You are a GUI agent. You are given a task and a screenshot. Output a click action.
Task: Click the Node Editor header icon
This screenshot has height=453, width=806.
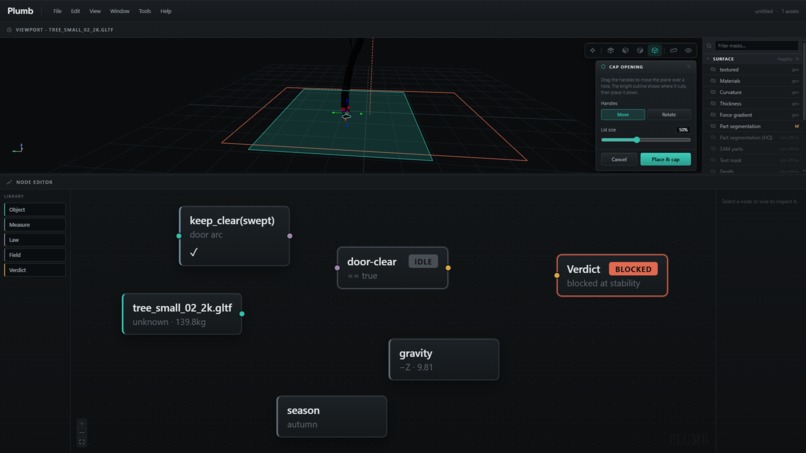(9, 182)
